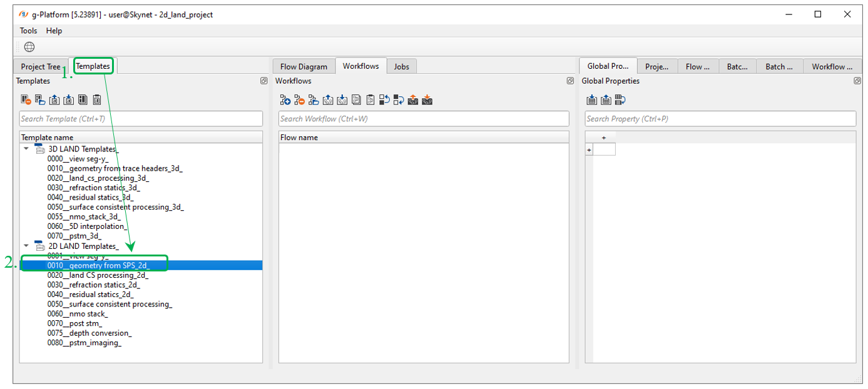
Task: Click the add workflow icon
Action: pyautogui.click(x=285, y=100)
